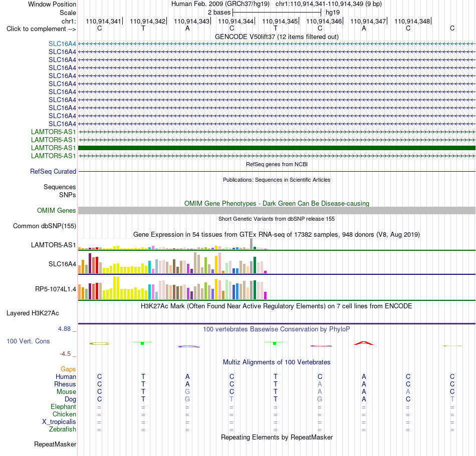The width and height of the screenshot is (476, 456).
Task: Click the 'Sequences' track label
Action: pos(60,187)
